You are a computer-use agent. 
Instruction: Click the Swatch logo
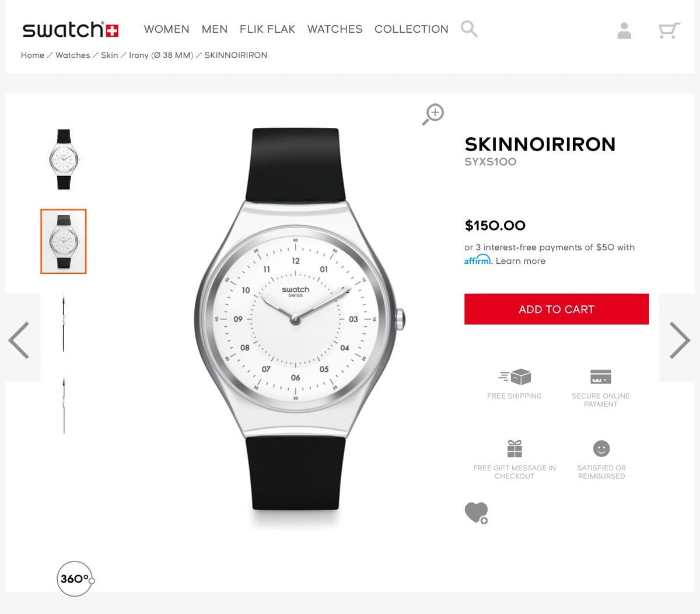(x=71, y=30)
